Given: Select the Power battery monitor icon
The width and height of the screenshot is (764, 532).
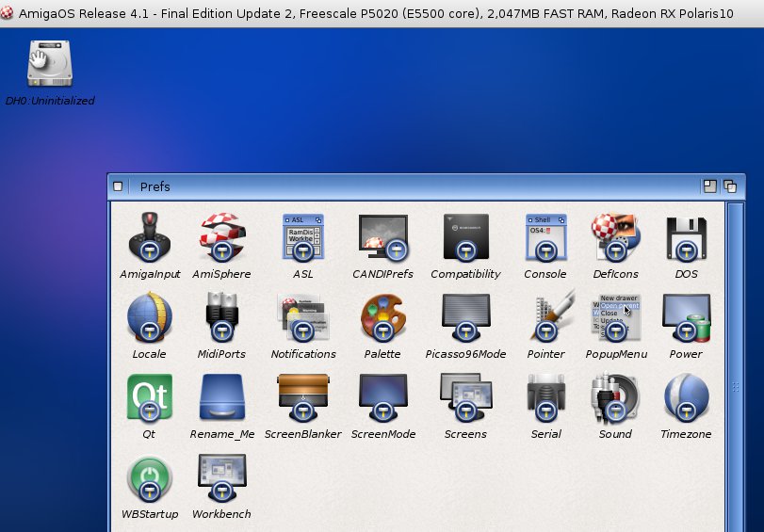Looking at the screenshot, I should tap(687, 316).
